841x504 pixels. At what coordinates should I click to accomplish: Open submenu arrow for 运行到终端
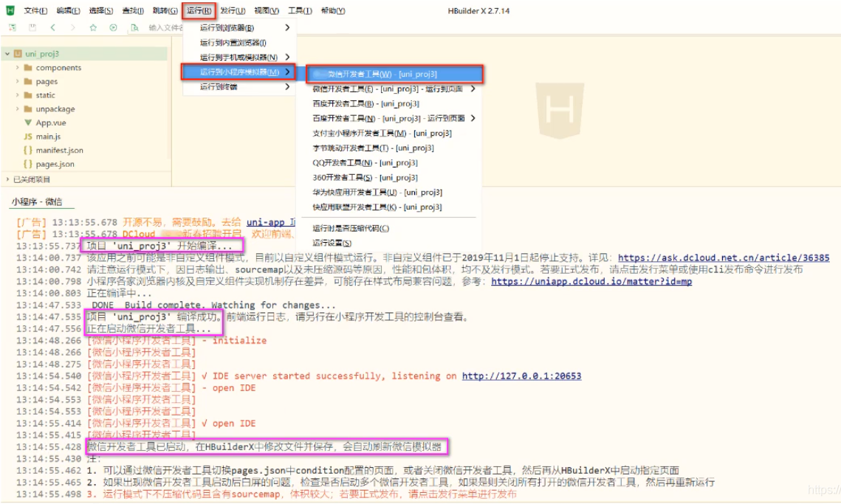click(287, 86)
